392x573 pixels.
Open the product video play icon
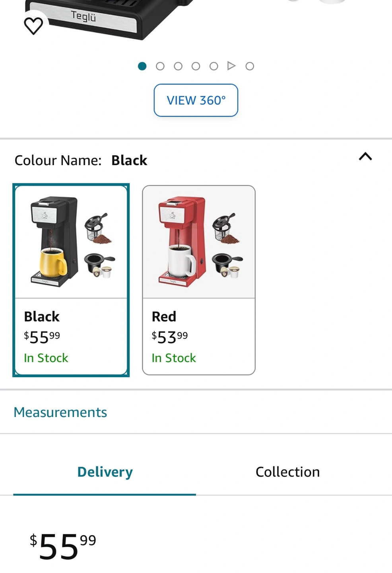(231, 66)
